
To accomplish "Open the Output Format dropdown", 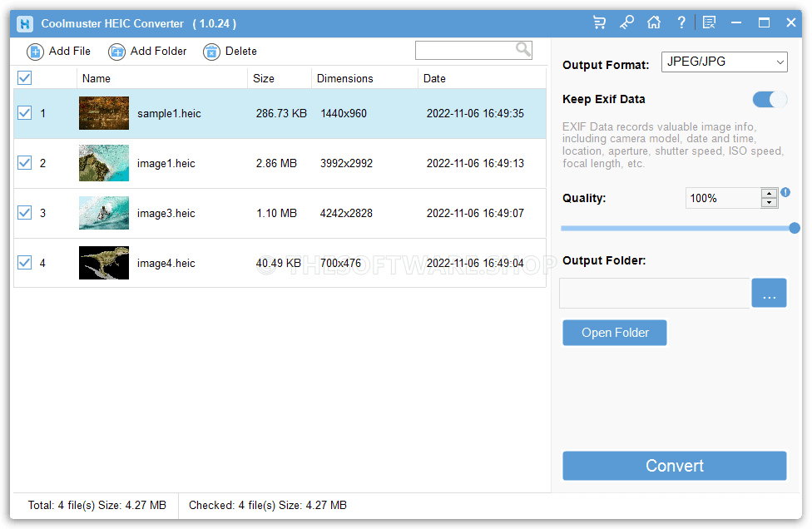I will (x=725, y=62).
